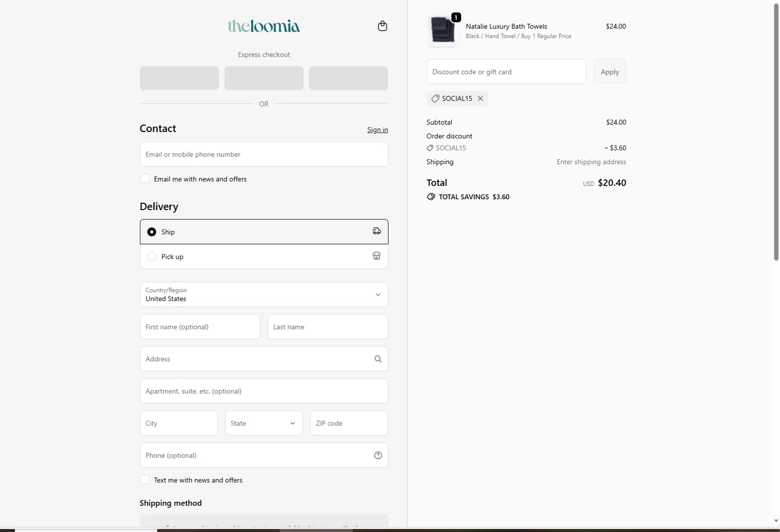
Task: Click the middle express checkout button
Action: [x=264, y=78]
